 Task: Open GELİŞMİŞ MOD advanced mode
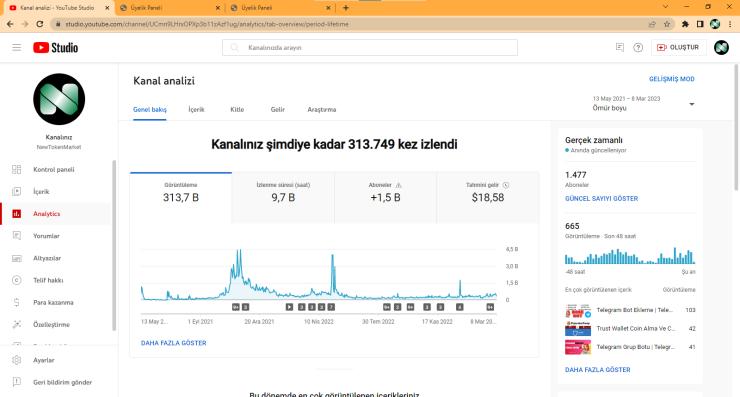(x=672, y=79)
